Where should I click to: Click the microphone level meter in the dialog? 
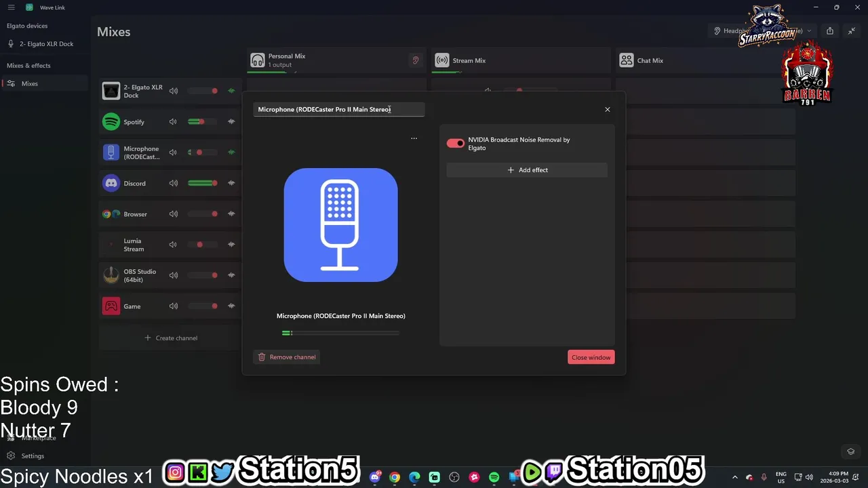[x=340, y=333]
